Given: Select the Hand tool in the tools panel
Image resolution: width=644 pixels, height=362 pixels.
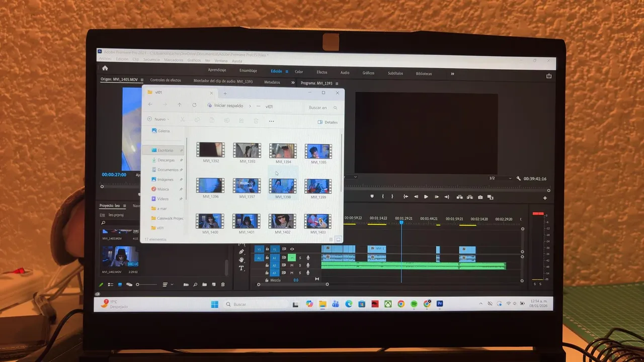Looking at the screenshot, I should [x=242, y=260].
